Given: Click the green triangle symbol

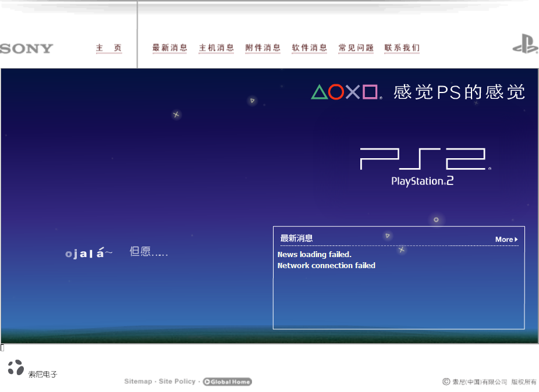Looking at the screenshot, I should (x=320, y=92).
